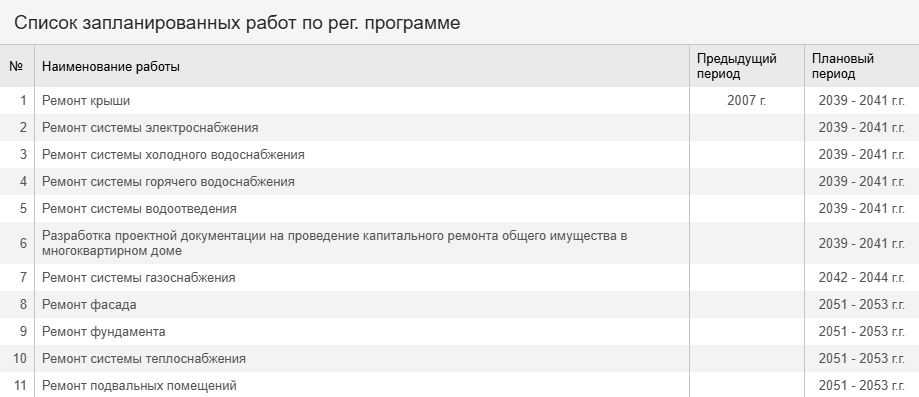Click '2042 - 2044 г.г.' planned period cell
This screenshot has width=919, height=397.
(862, 278)
